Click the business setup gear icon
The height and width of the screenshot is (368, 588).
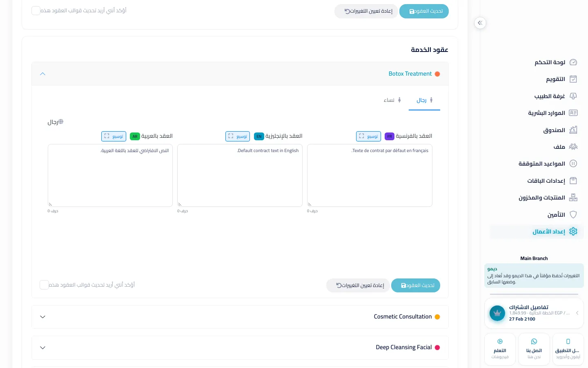(x=573, y=231)
